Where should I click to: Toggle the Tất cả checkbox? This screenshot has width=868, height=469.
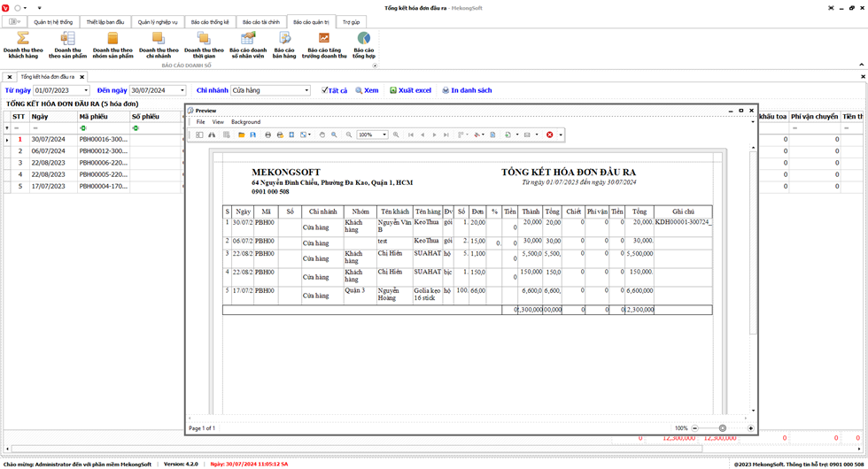pos(325,90)
